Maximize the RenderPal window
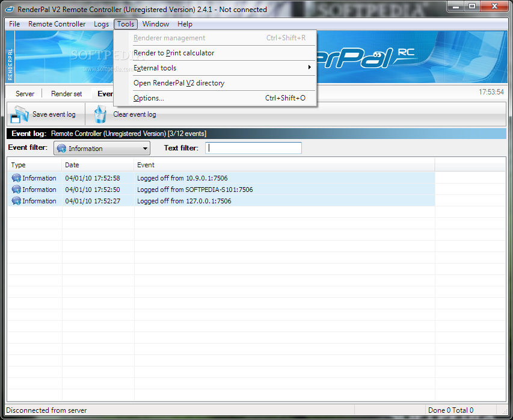The image size is (513, 420). [x=472, y=6]
